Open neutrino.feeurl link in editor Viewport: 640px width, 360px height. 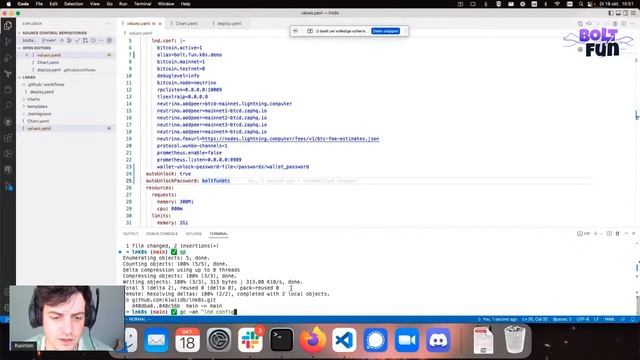click(290, 139)
